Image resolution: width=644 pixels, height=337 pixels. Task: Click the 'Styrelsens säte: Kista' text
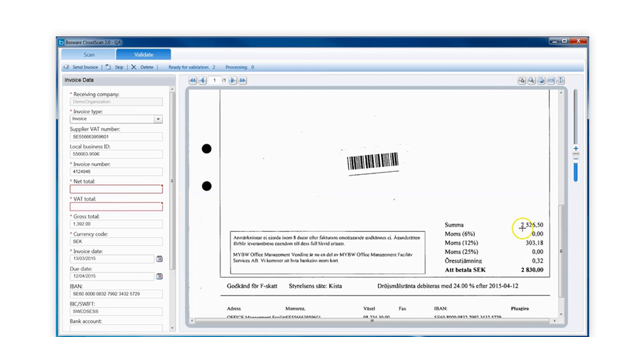[x=316, y=287]
